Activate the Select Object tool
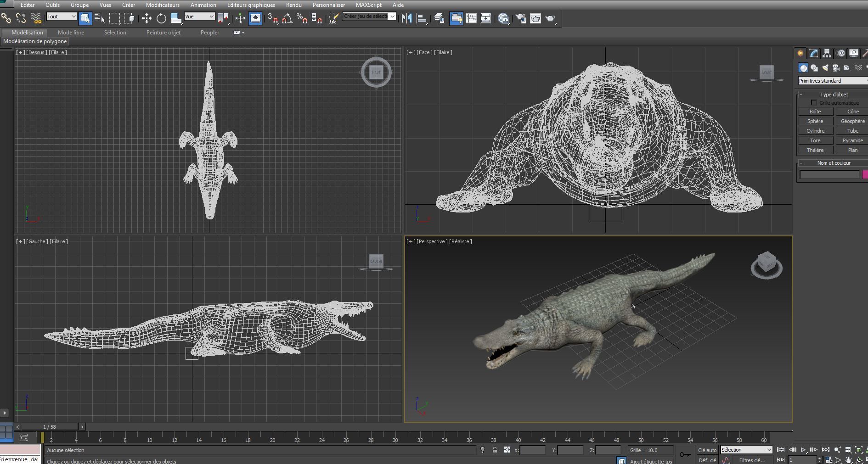The height and width of the screenshot is (464, 868). pos(85,18)
